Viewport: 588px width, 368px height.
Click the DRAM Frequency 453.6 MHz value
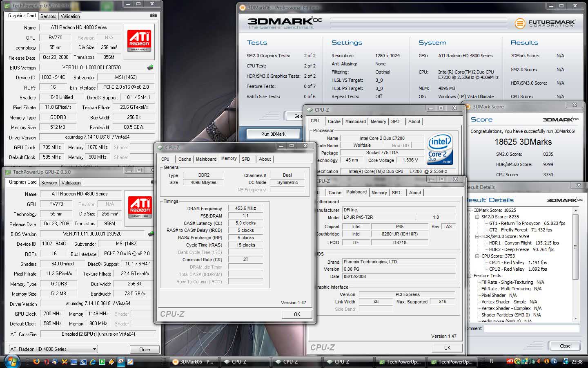pos(245,208)
